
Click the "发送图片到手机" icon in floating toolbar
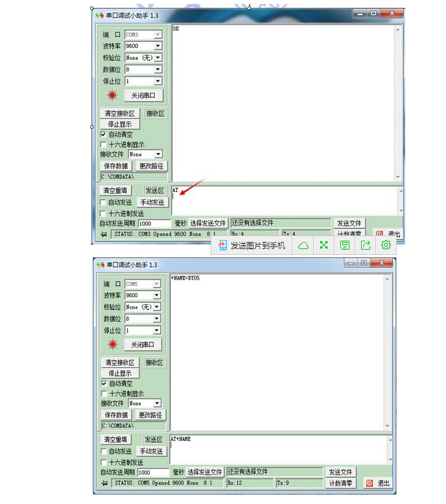[x=251, y=245]
